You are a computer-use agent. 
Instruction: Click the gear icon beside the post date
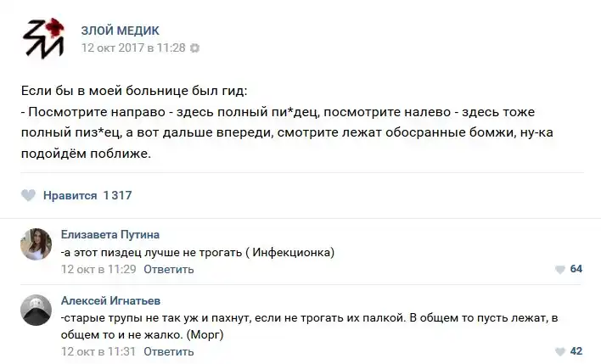195,48
